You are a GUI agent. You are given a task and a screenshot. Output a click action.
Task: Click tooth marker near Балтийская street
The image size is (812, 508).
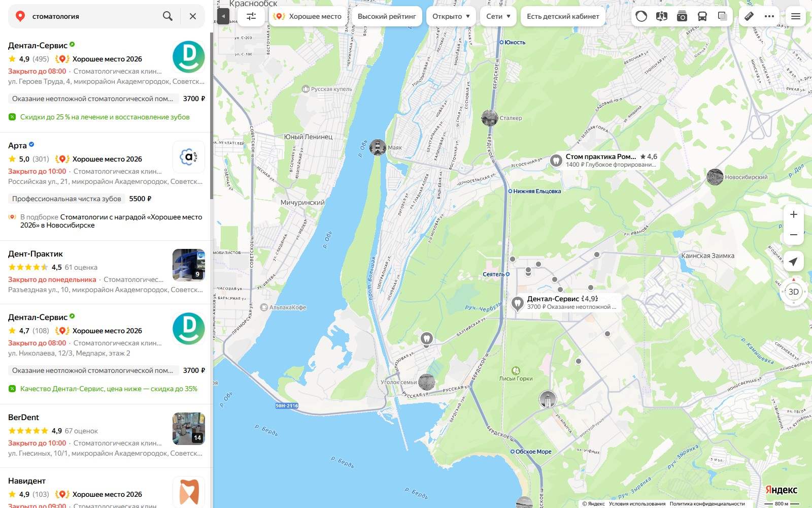[x=427, y=338]
